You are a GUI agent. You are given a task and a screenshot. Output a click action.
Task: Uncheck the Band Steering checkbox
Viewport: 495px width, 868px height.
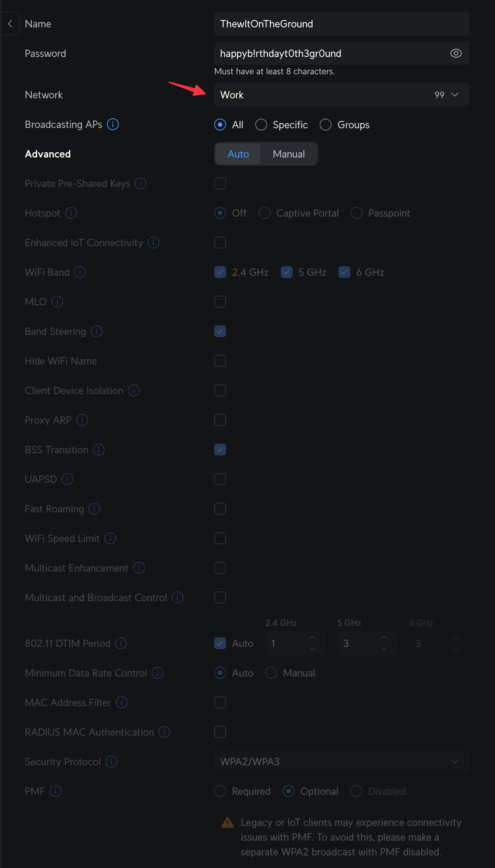coord(220,331)
